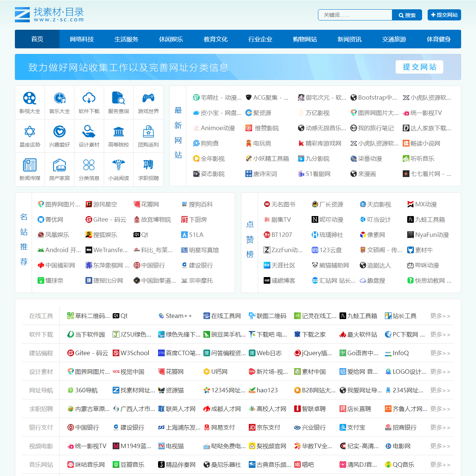Open the NyaFun动漫 link
The width and height of the screenshot is (476, 476).
point(428,235)
